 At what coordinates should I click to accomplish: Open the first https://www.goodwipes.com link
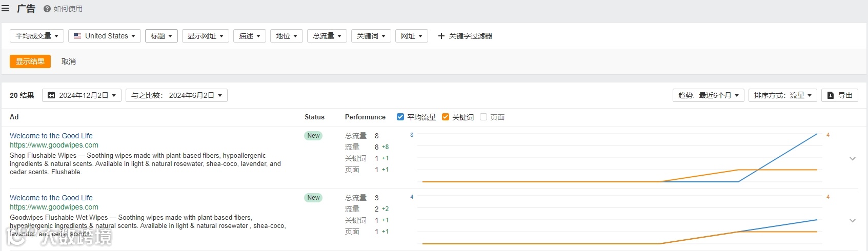tap(54, 145)
